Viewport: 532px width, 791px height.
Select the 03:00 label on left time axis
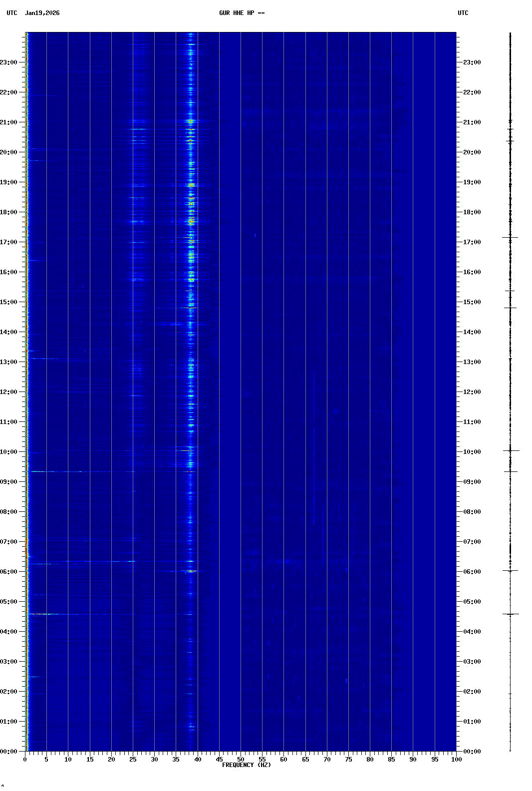(9, 662)
